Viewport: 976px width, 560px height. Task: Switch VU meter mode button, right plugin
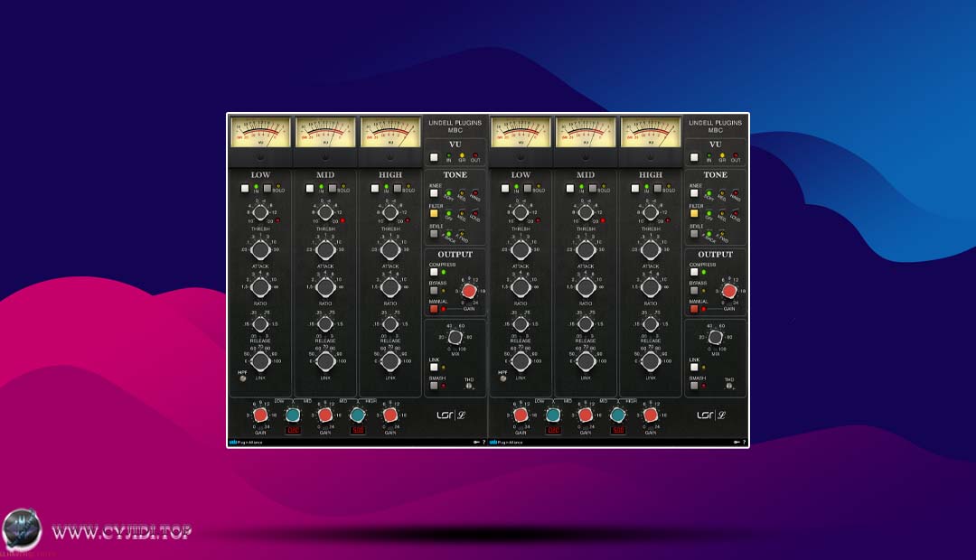click(x=694, y=157)
